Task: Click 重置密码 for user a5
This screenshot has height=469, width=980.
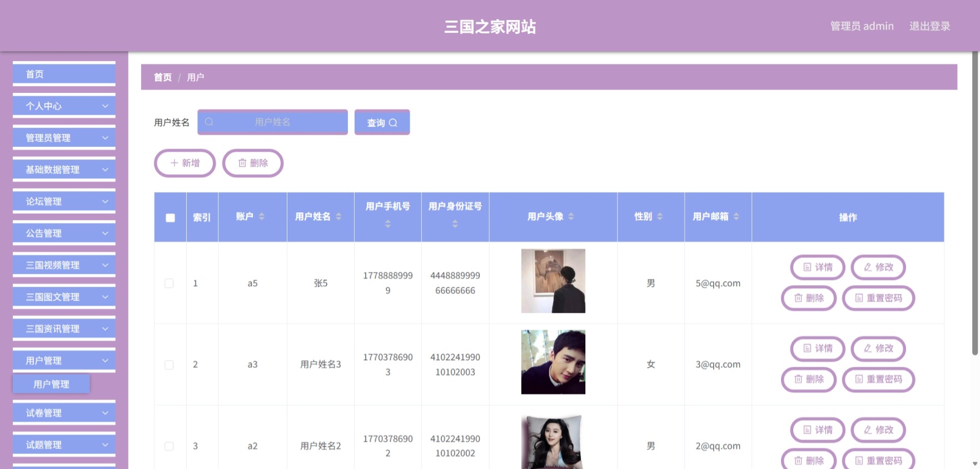Action: (878, 298)
